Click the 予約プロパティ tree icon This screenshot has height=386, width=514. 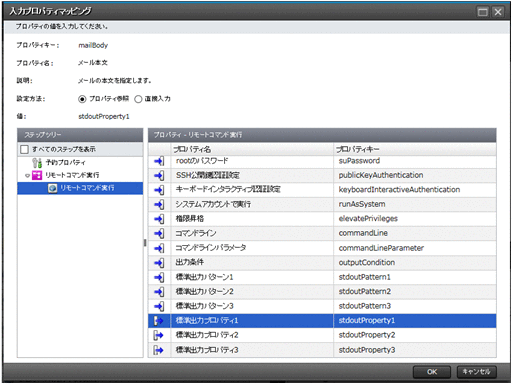coord(37,163)
